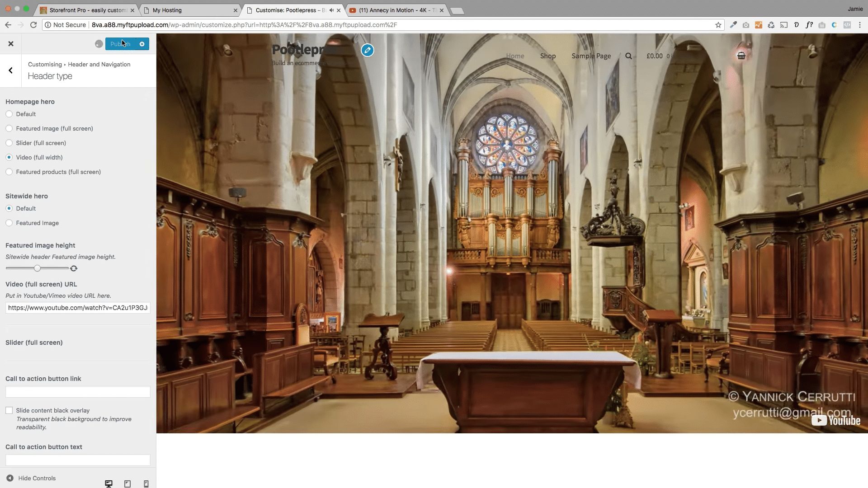Image resolution: width=868 pixels, height=488 pixels.
Task: Open Shop menu link in preview
Action: (547, 56)
